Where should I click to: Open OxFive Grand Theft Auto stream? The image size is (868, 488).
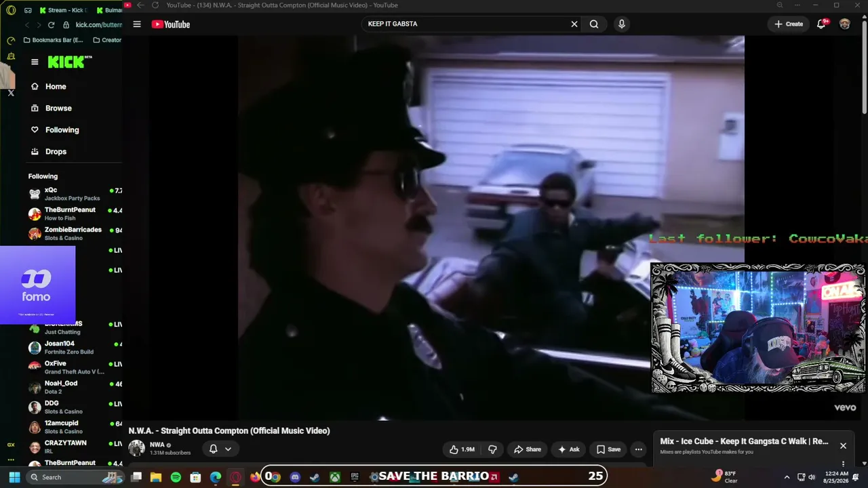[75, 367]
